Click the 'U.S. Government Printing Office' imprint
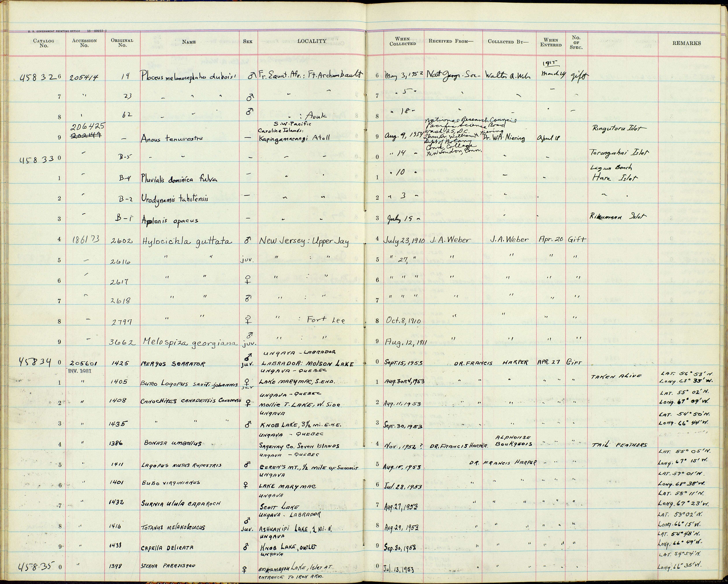The width and height of the screenshot is (728, 584). (x=67, y=31)
